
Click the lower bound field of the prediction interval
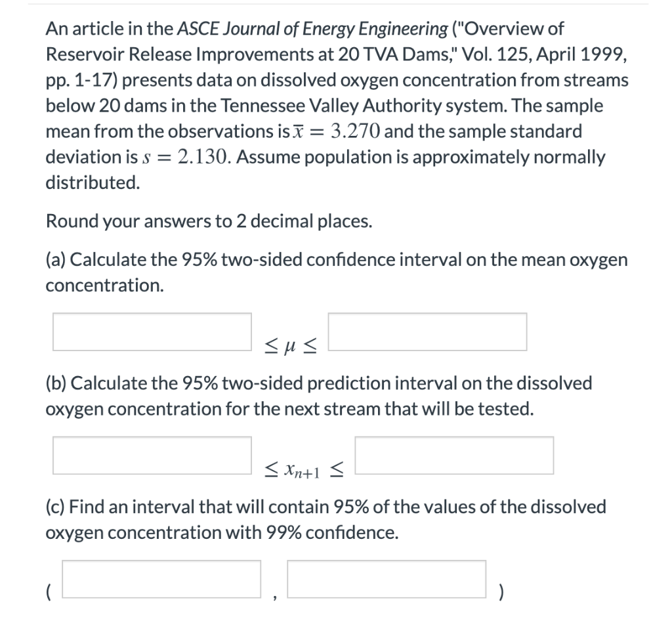[152, 455]
